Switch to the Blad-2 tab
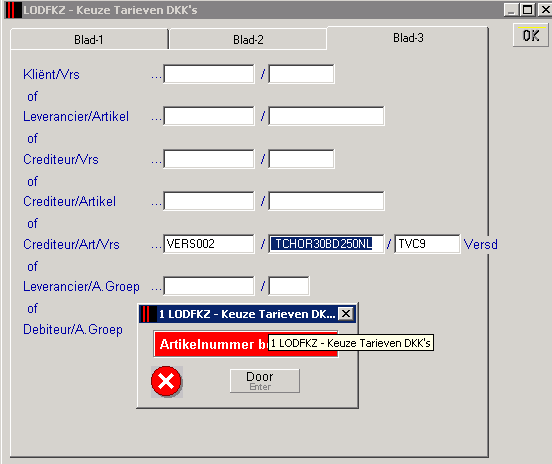This screenshot has height=464, width=552. [248, 39]
